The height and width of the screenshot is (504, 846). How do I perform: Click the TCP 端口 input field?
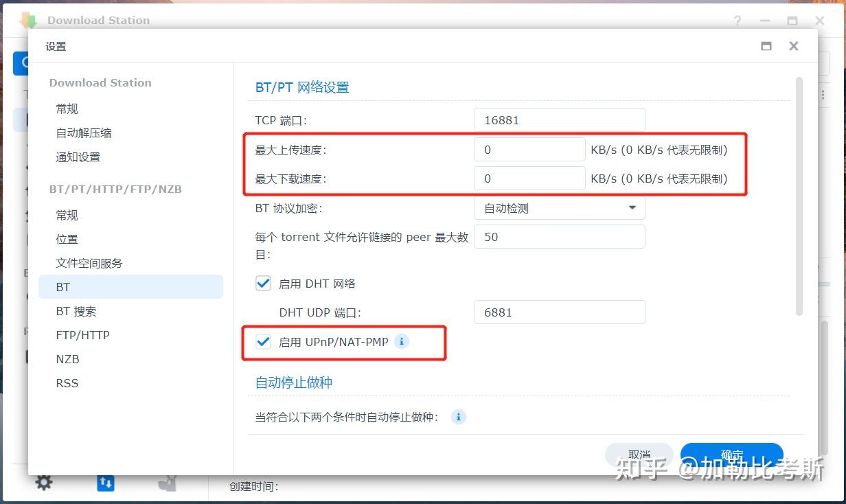tap(560, 119)
